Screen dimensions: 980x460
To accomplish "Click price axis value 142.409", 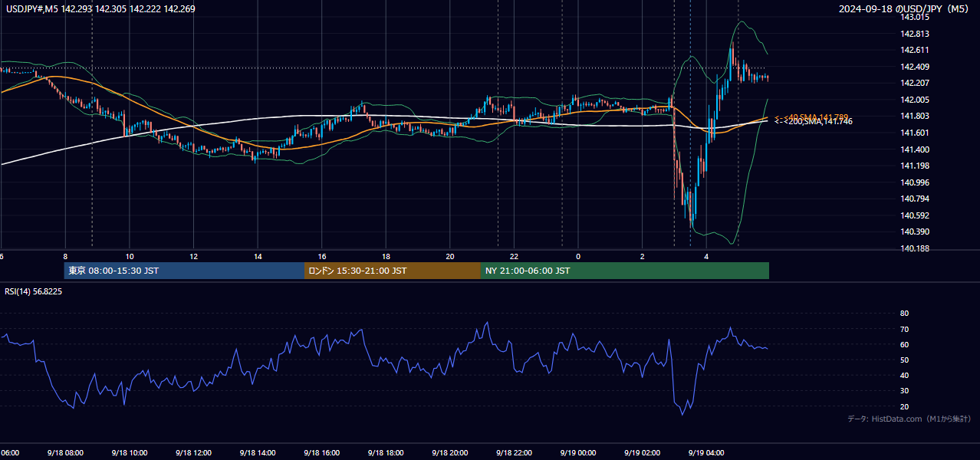I will pyautogui.click(x=915, y=67).
